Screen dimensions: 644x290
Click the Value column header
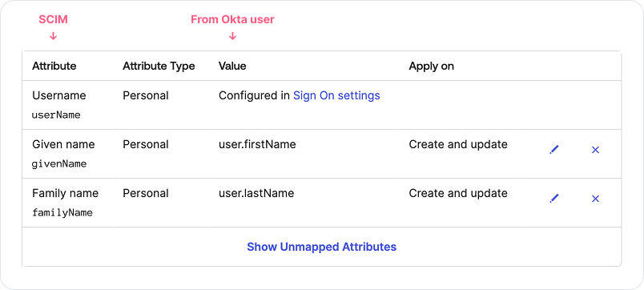tap(232, 66)
